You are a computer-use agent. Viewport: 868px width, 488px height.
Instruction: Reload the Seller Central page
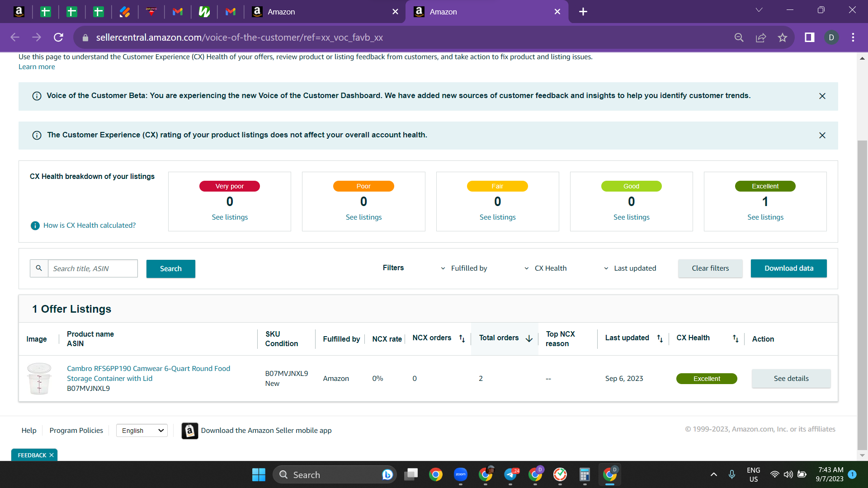coord(58,38)
